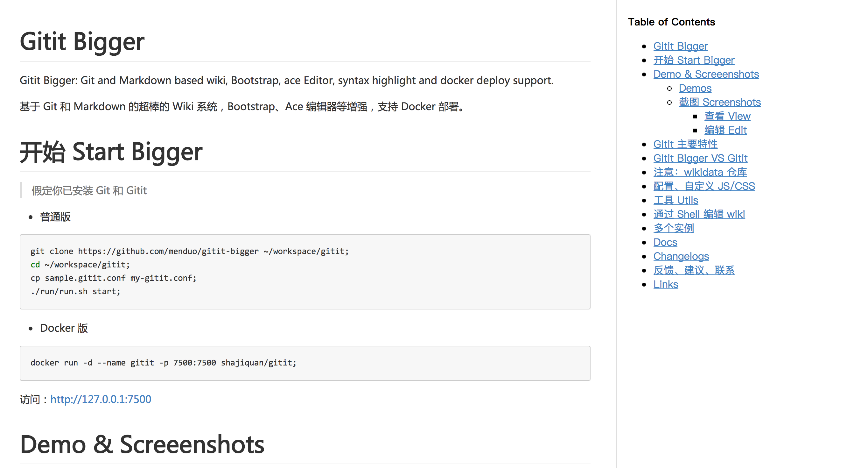Jump to 开始 Start Bigger section

coord(693,60)
